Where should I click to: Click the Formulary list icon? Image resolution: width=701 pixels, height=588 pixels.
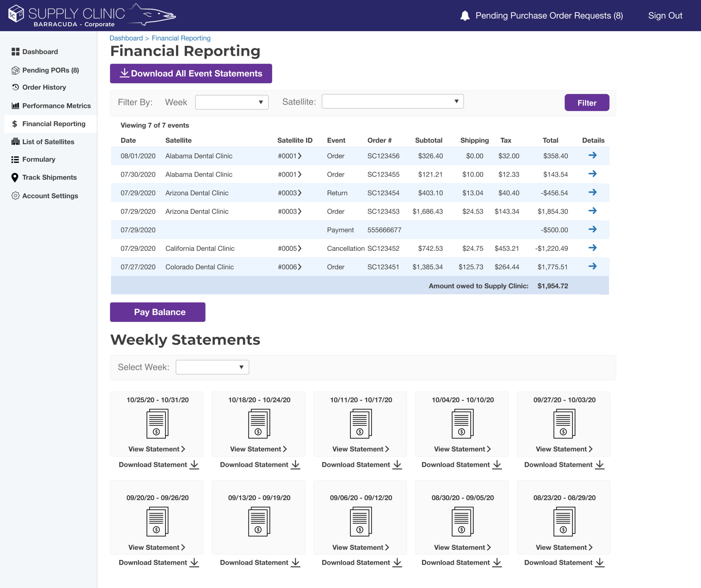[x=15, y=160]
